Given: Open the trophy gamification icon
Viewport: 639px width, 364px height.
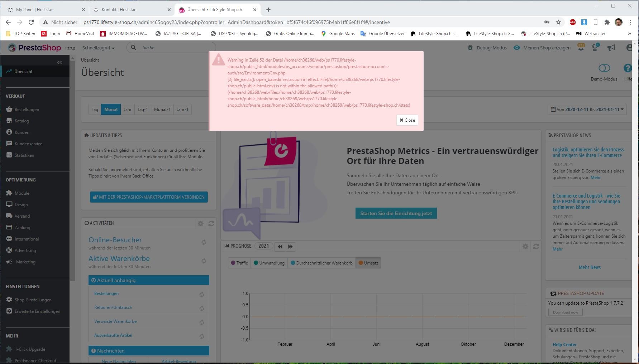Looking at the screenshot, I should [x=595, y=47].
